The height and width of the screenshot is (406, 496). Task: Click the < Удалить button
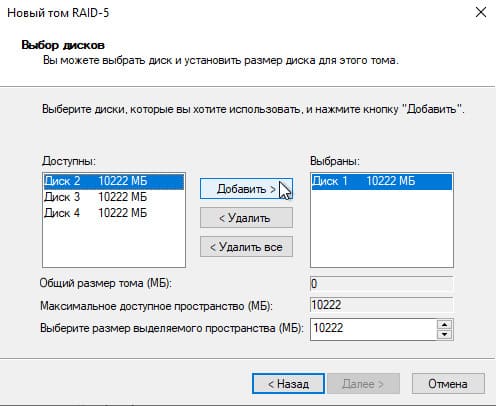coord(246,218)
